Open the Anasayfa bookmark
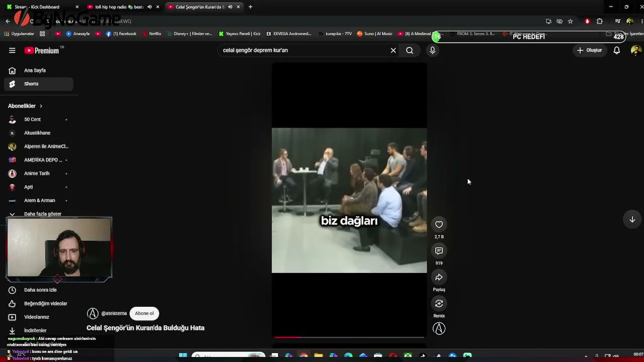The height and width of the screenshot is (362, 644). click(x=78, y=34)
